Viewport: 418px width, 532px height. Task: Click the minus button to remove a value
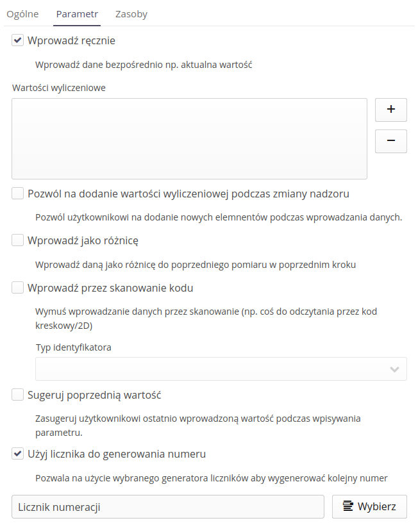tap(390, 141)
